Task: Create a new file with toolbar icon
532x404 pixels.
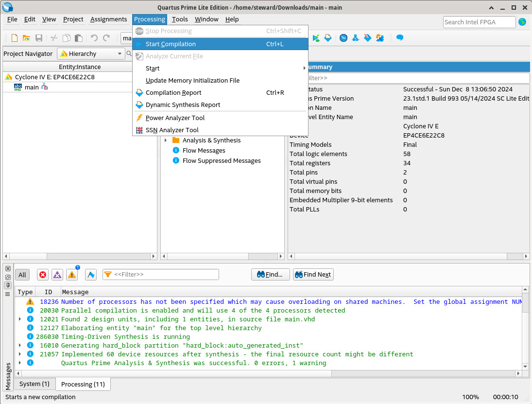Action: click(14, 38)
